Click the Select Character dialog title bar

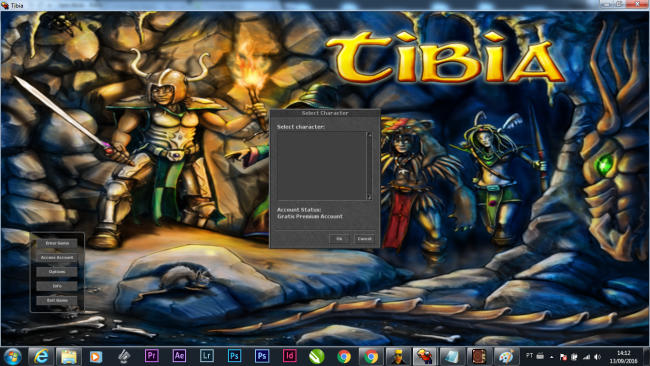click(x=325, y=113)
